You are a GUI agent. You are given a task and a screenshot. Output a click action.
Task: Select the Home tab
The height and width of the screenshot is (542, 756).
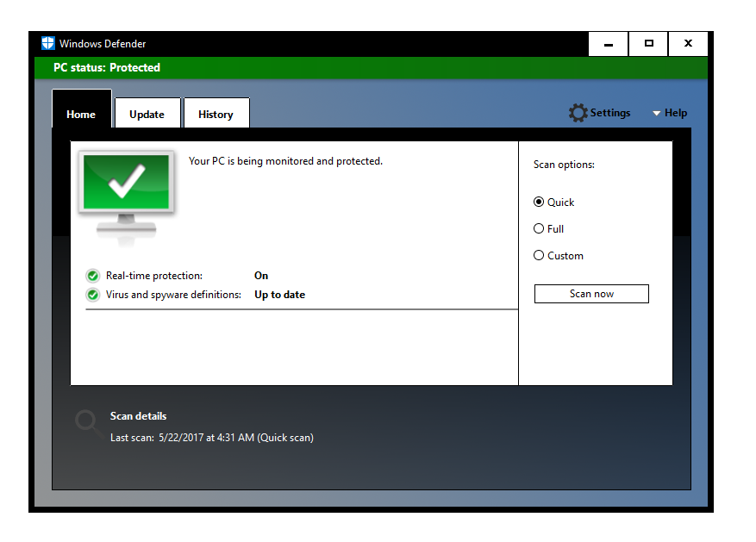click(81, 113)
